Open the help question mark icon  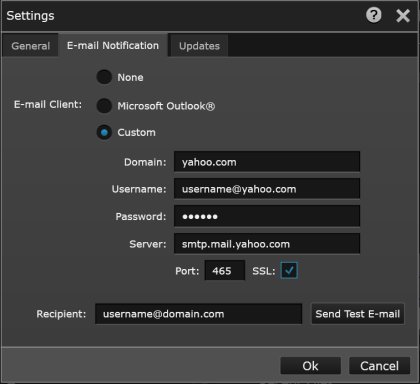point(374,15)
